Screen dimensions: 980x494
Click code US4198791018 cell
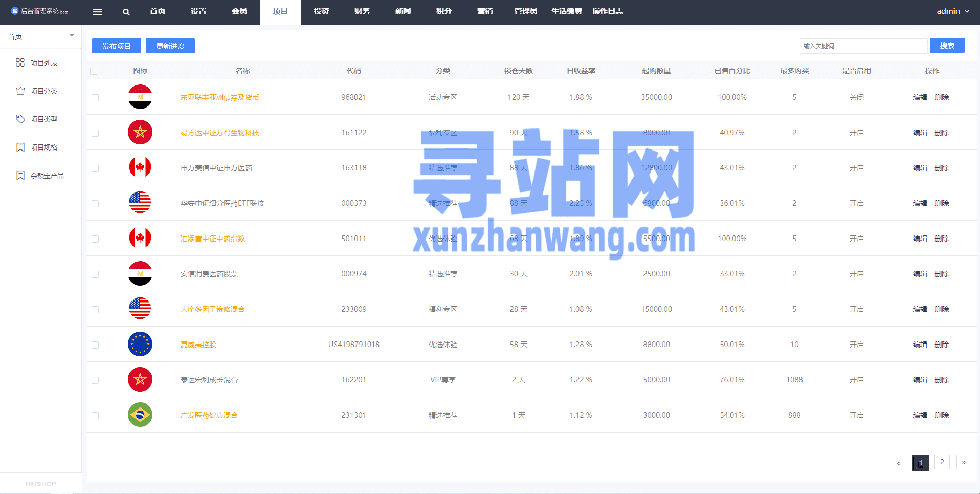tap(354, 345)
